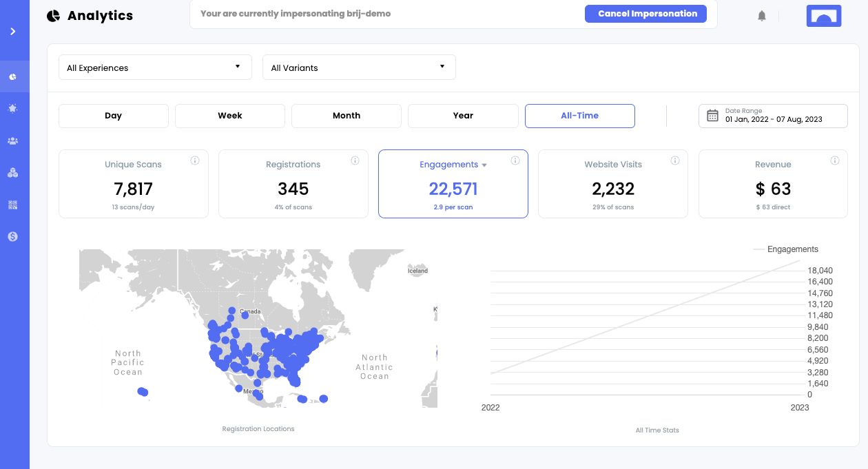Open the account avatar logo menu
The height and width of the screenshot is (469, 868).
tap(824, 16)
